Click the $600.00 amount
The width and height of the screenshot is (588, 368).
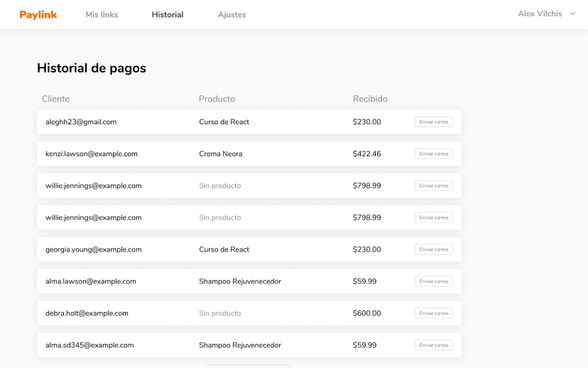(366, 313)
